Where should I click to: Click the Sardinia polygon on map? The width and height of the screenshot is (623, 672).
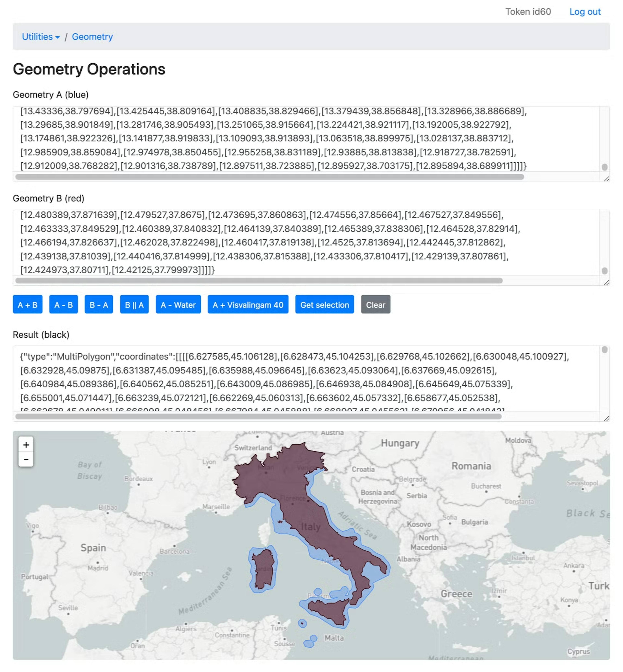pos(264,569)
